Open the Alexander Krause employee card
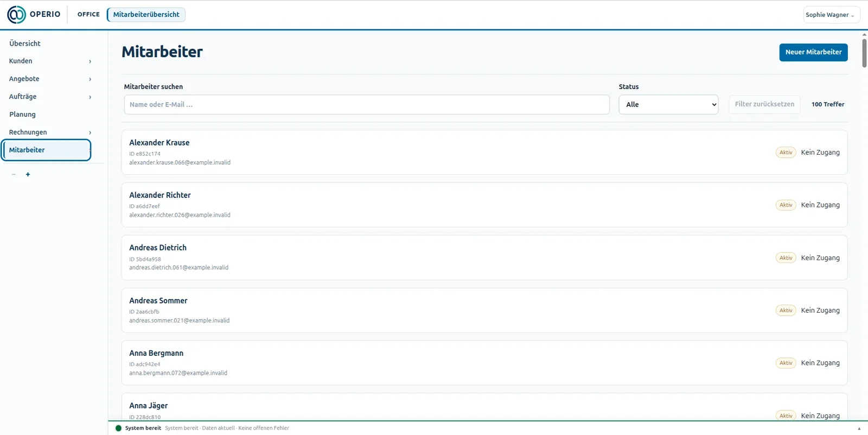Viewport: 868px width, 435px height. 484,152
